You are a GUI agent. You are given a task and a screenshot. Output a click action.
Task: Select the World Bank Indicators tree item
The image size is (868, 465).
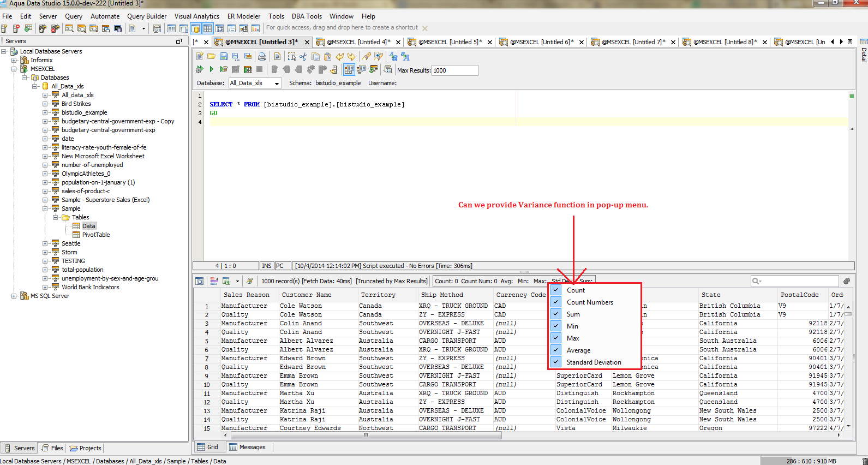click(x=90, y=287)
